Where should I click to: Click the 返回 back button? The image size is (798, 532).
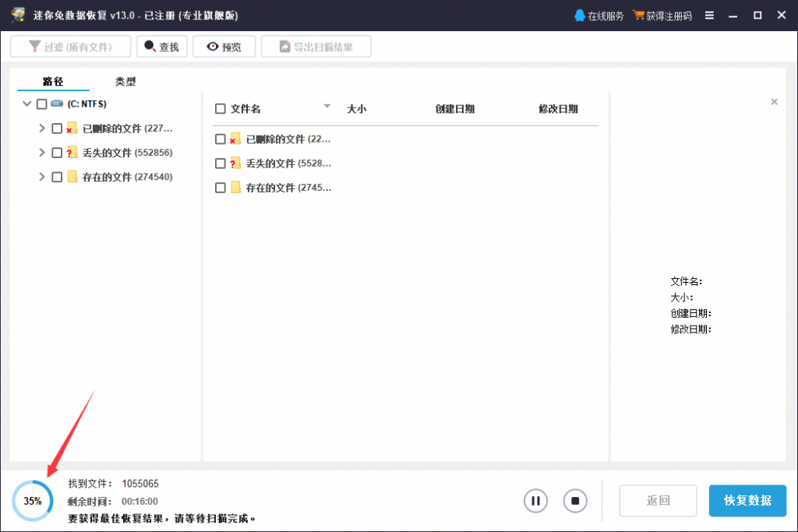click(x=658, y=501)
